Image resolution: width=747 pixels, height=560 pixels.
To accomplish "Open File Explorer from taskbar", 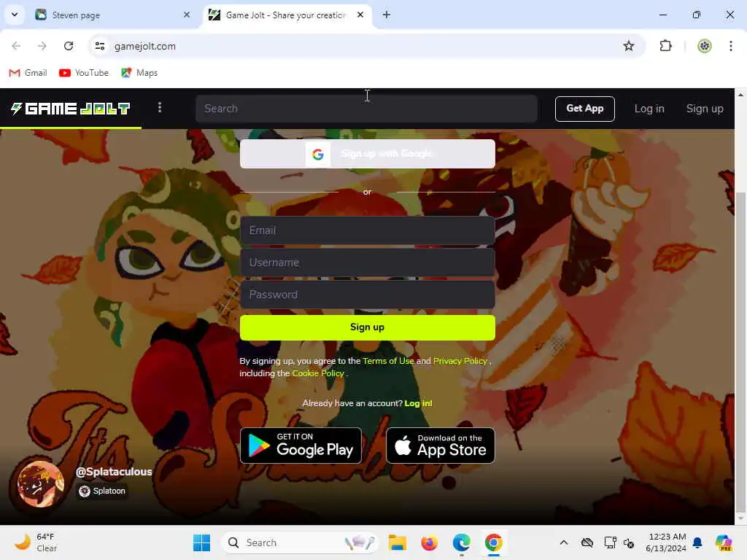I will click(397, 542).
